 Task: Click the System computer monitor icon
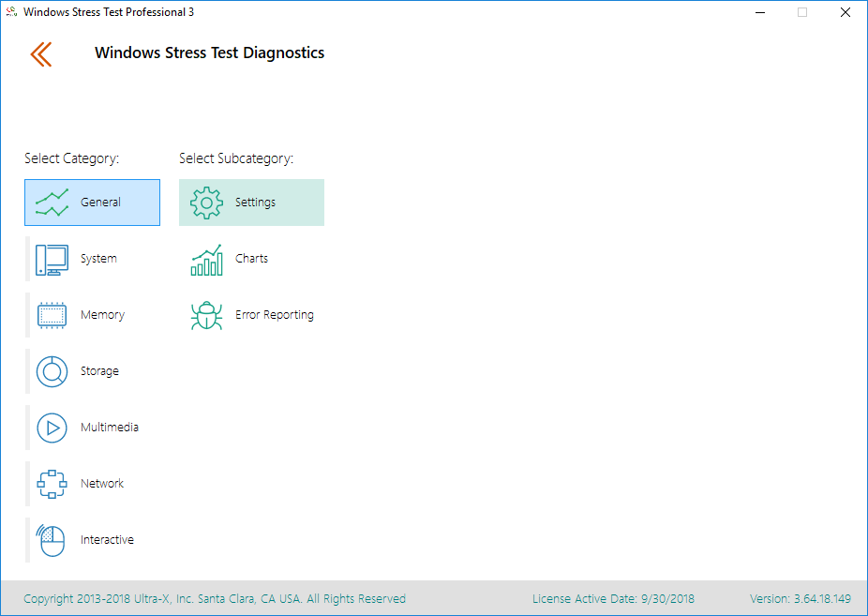(52, 260)
